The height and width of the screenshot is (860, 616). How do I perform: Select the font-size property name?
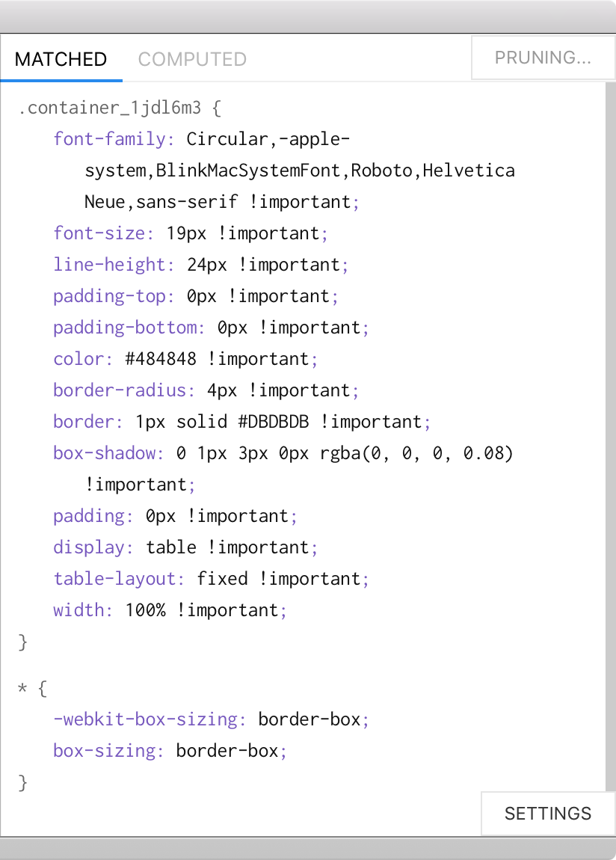click(x=99, y=233)
